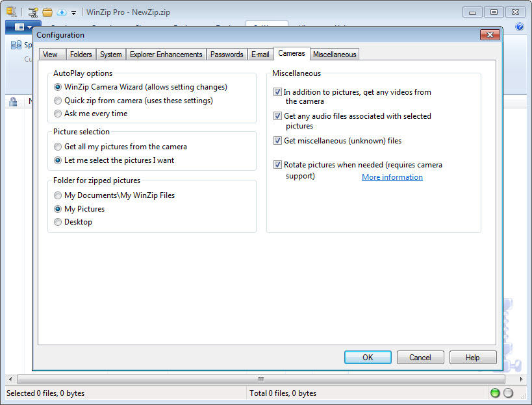The height and width of the screenshot is (405, 532).
Task: Toggle Get miscellaneous (unknown) files checkbox
Action: point(277,140)
